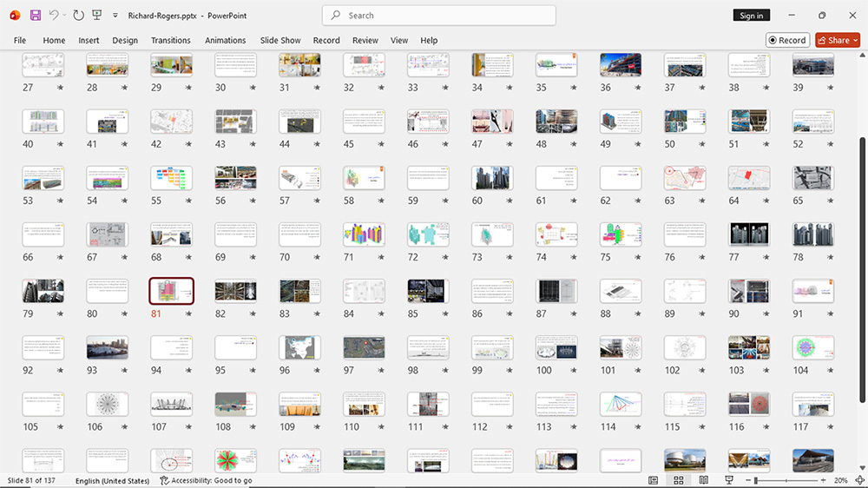Open the Animations ribbon tab

226,40
